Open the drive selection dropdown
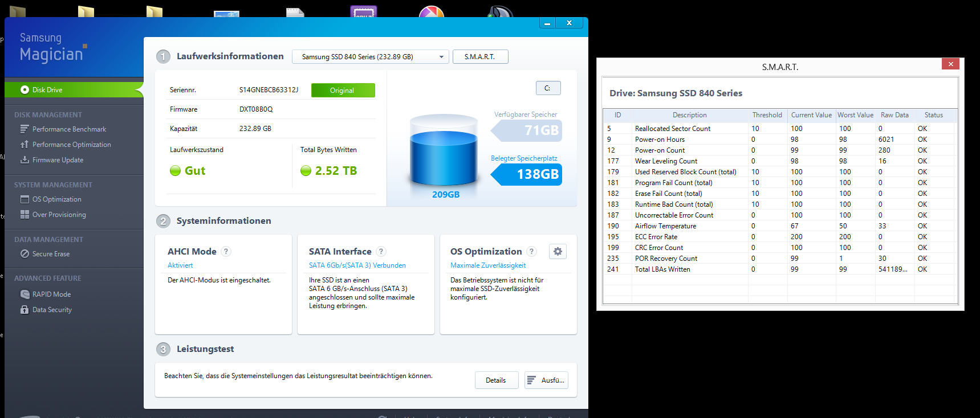This screenshot has width=980, height=418. click(371, 57)
